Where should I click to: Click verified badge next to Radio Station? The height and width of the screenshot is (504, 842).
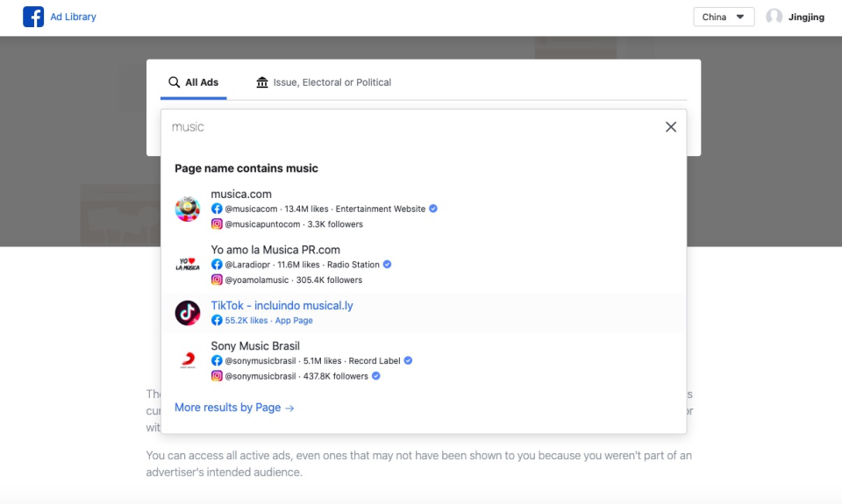[387, 265]
